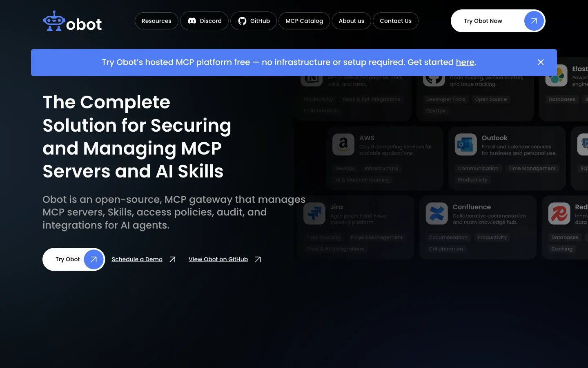The width and height of the screenshot is (588, 368).
Task: Click the Try Obot hero button
Action: click(x=73, y=259)
